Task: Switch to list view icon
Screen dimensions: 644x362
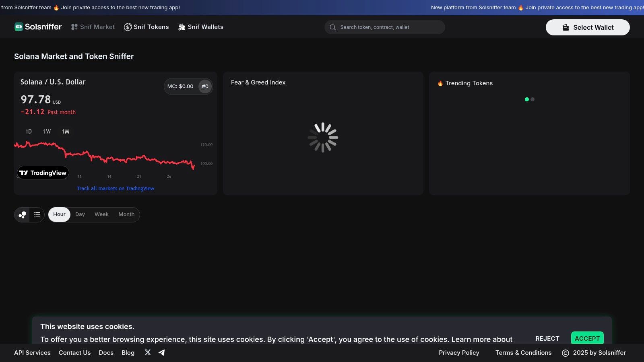Action: point(37,215)
